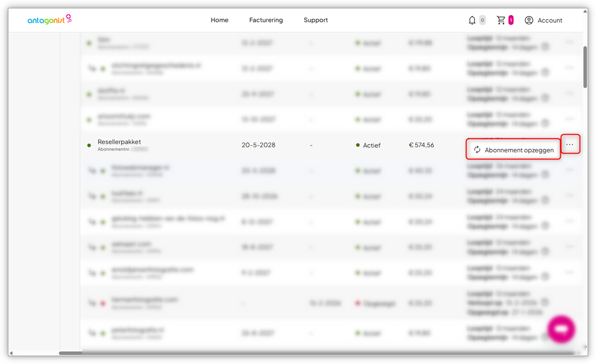Click the €574,56 price of Resellerpakket
This screenshot has height=364, width=596.
421,145
